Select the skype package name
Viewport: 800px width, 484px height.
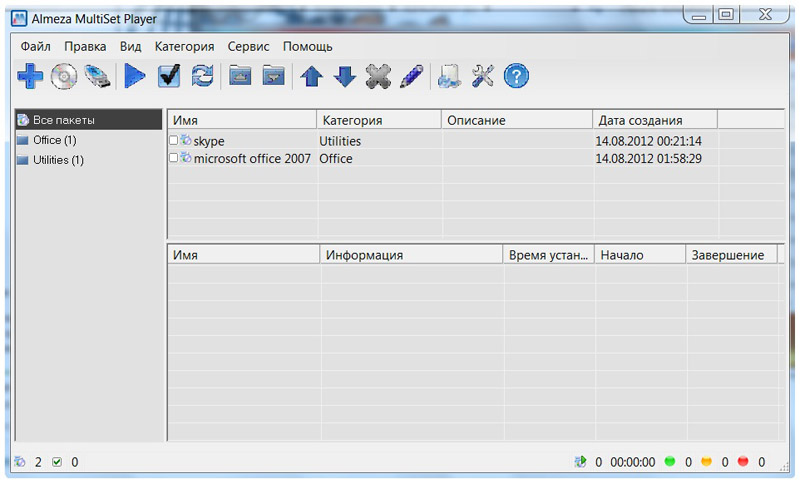(209, 141)
